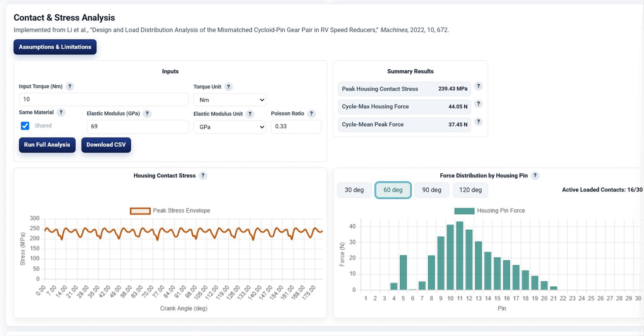Select the 120 deg tab

point(470,190)
